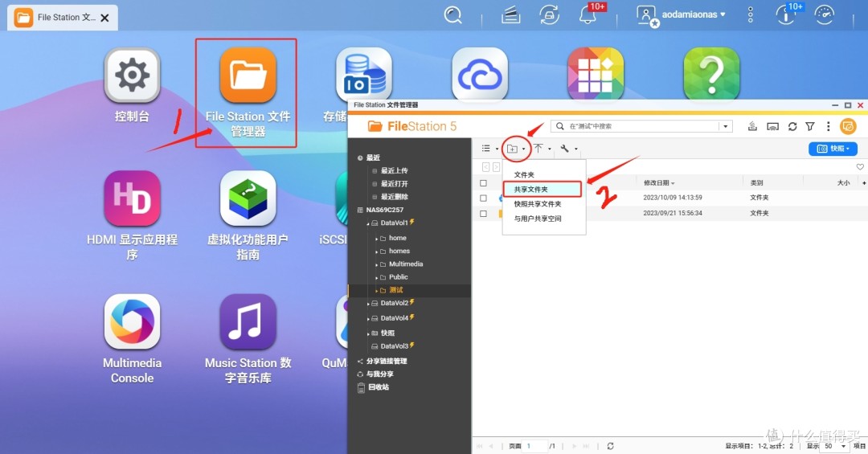Open the blue cloud desktop app icon

[x=479, y=76]
